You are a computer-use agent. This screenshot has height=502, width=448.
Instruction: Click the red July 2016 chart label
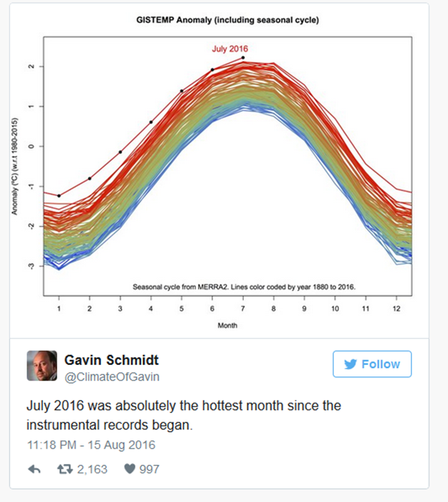point(229,49)
